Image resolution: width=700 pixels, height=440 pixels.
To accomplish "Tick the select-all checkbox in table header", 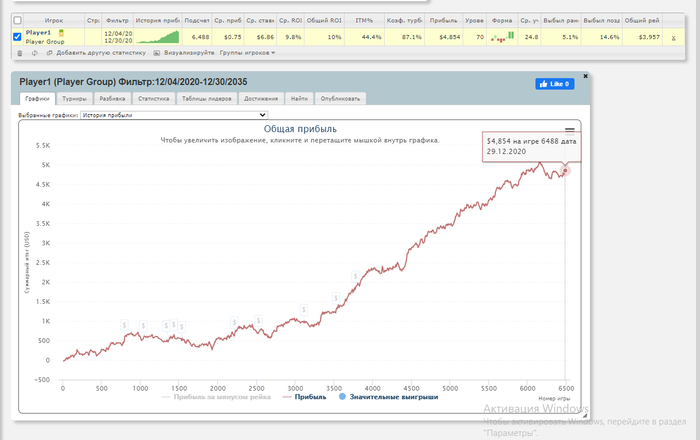I will point(17,21).
